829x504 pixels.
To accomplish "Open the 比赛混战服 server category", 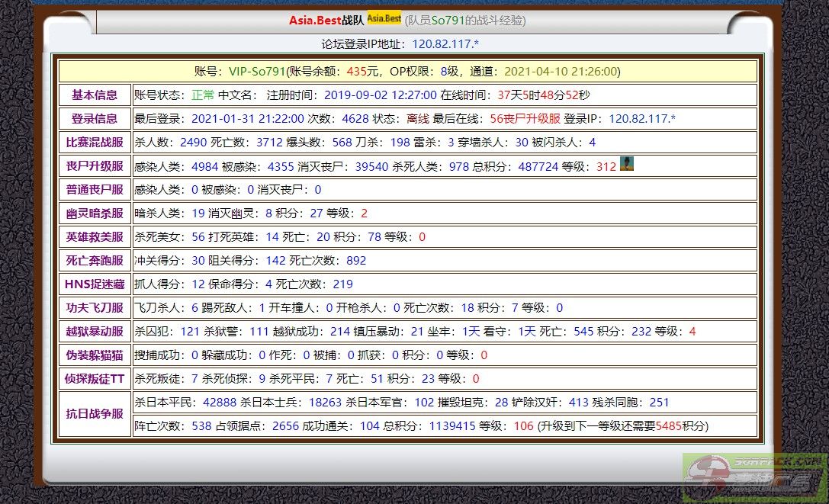I will click(x=95, y=143).
